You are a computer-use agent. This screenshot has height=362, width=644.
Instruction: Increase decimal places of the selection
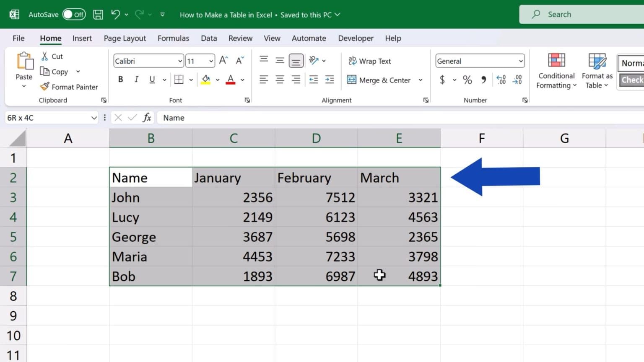[501, 80]
